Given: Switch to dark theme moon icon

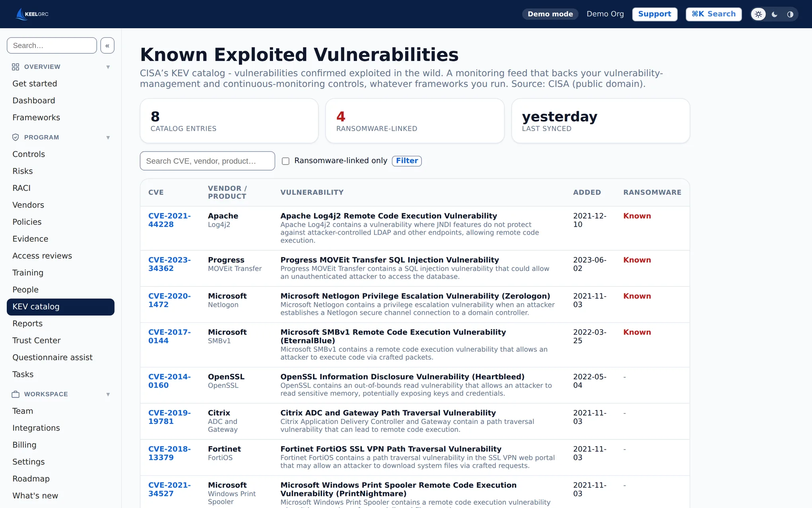Looking at the screenshot, I should click(774, 14).
